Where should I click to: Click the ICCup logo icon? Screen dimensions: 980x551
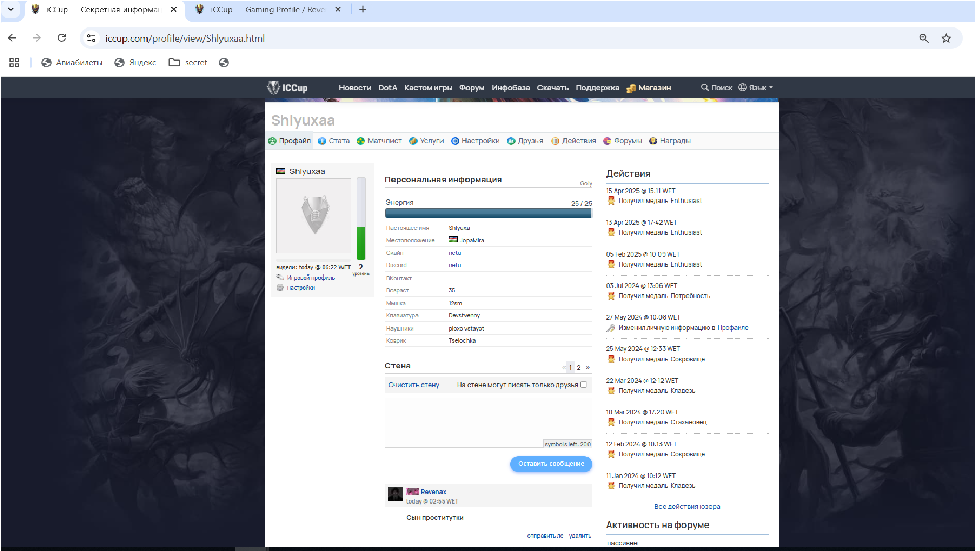click(x=274, y=87)
